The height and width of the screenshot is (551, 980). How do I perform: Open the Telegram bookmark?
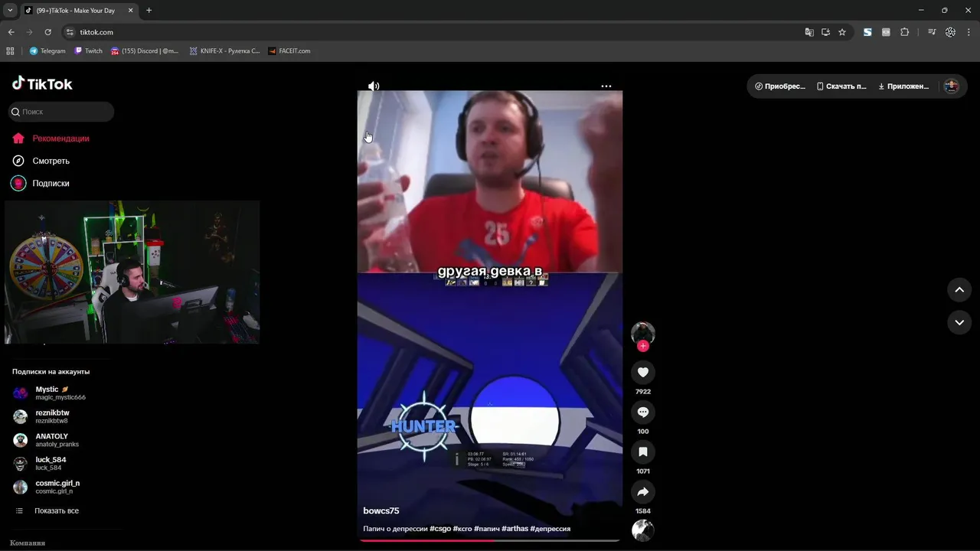click(x=47, y=51)
